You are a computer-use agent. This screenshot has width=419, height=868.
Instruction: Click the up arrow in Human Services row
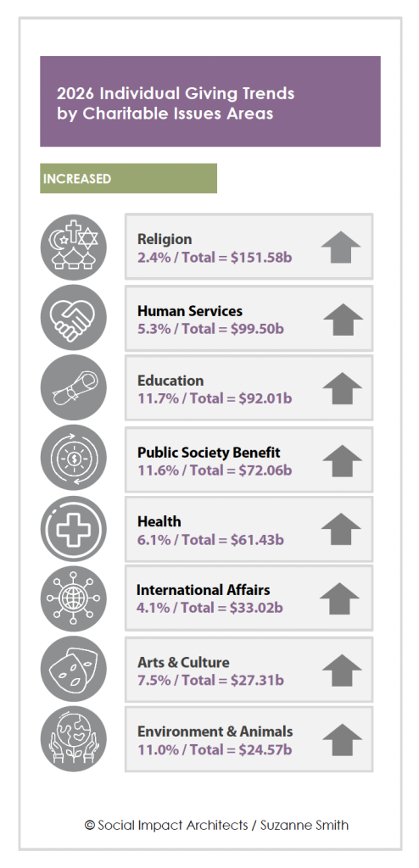coord(343,320)
